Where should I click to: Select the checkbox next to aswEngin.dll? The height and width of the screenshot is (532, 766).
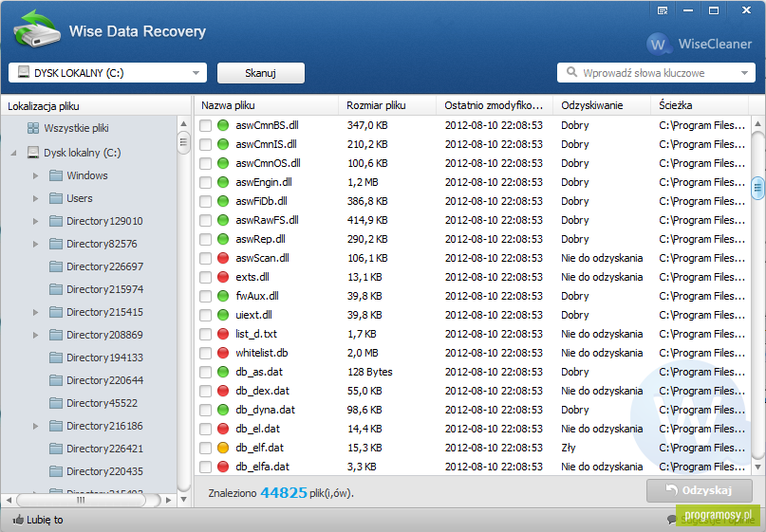coord(206,182)
